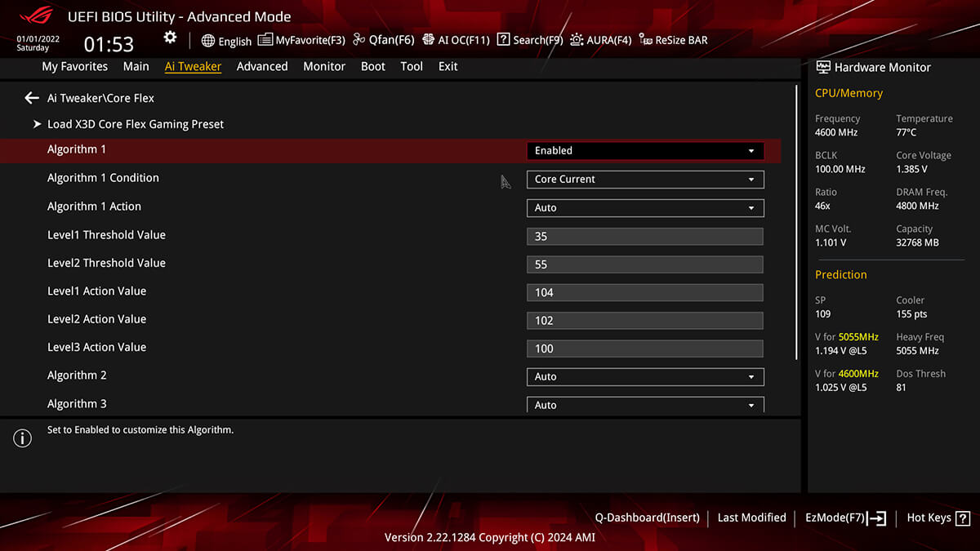980x551 pixels.
Task: Expand Algorithm 1 Enabled dropdown
Action: (645, 151)
